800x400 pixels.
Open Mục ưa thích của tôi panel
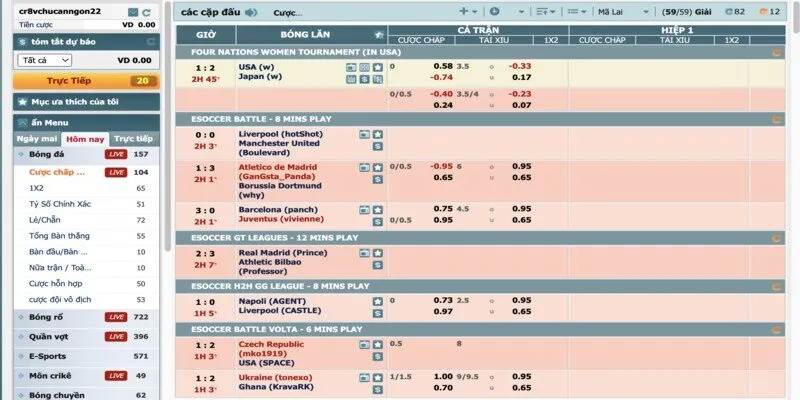(86, 102)
